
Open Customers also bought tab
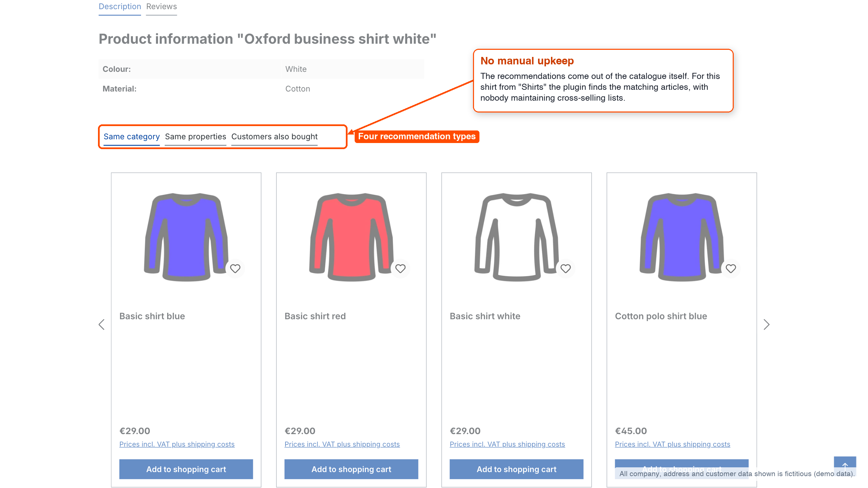pos(274,137)
